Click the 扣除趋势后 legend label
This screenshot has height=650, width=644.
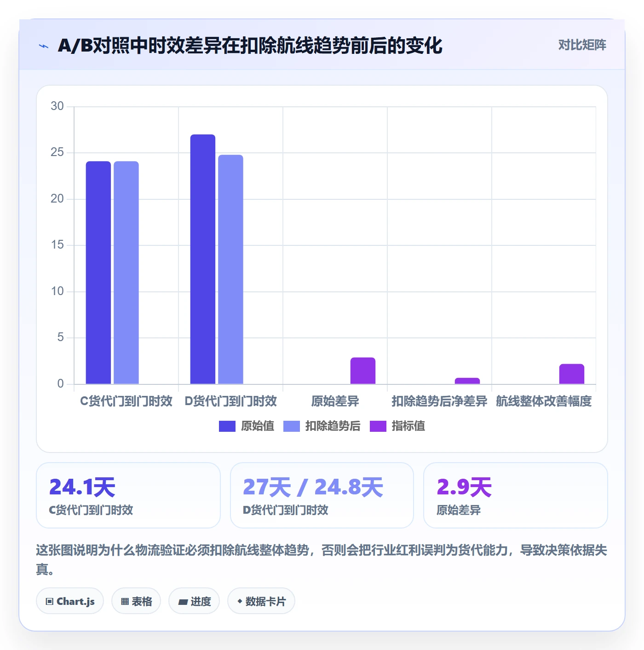[333, 426]
